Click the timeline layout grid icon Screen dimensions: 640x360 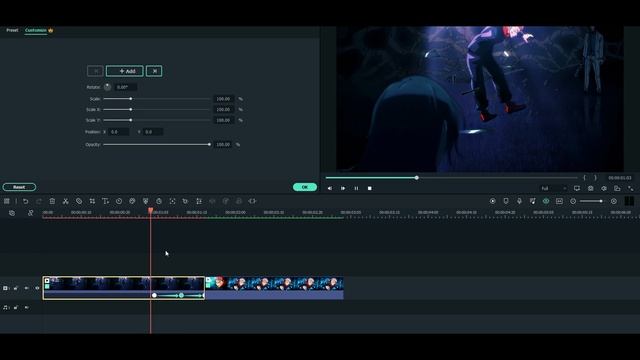[x=7, y=201]
